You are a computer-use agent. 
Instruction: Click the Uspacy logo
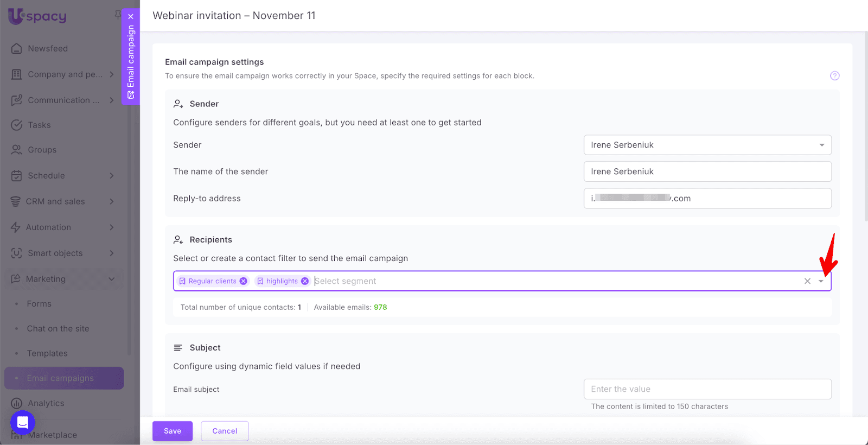(37, 16)
